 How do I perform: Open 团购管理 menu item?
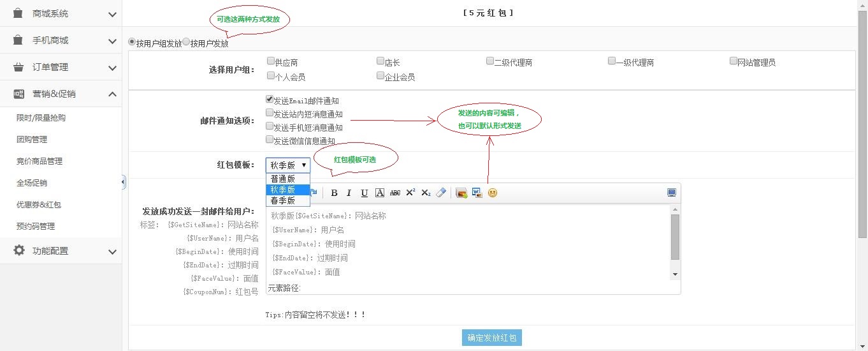32,140
